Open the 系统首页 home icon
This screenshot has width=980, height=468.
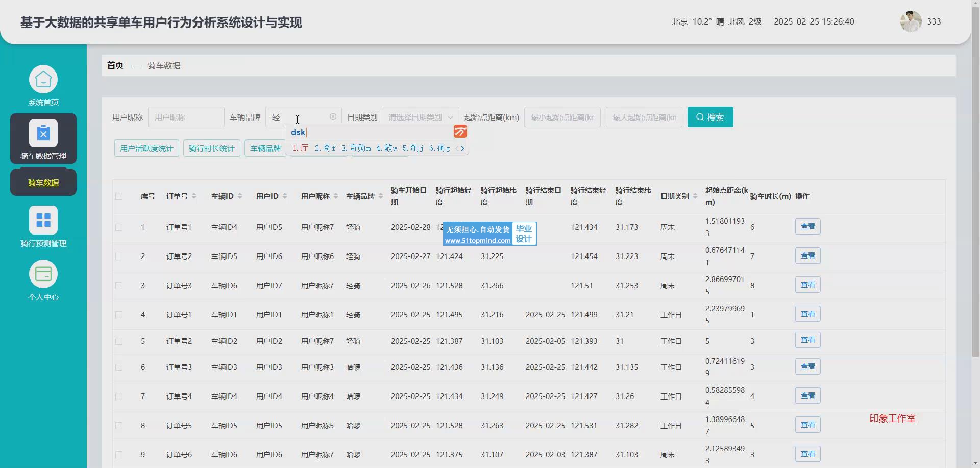43,80
